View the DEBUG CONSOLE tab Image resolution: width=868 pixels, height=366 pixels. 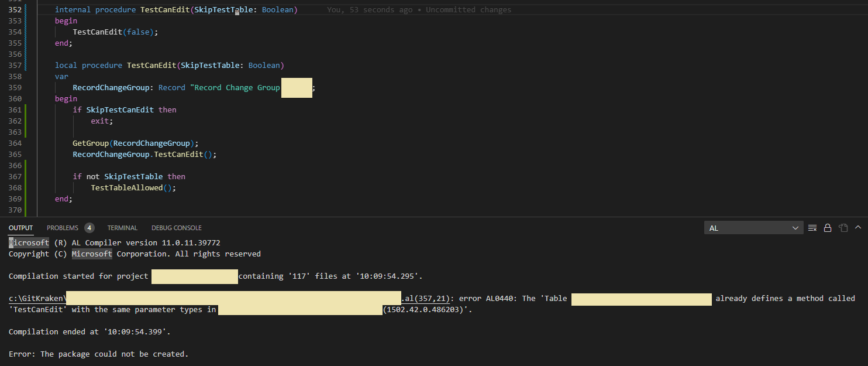(176, 228)
